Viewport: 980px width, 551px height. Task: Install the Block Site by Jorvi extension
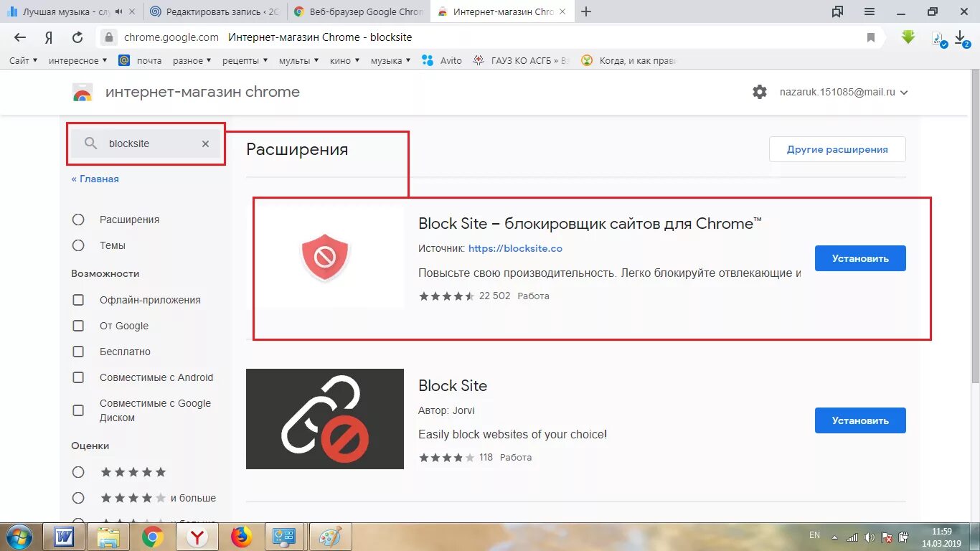pyautogui.click(x=860, y=420)
